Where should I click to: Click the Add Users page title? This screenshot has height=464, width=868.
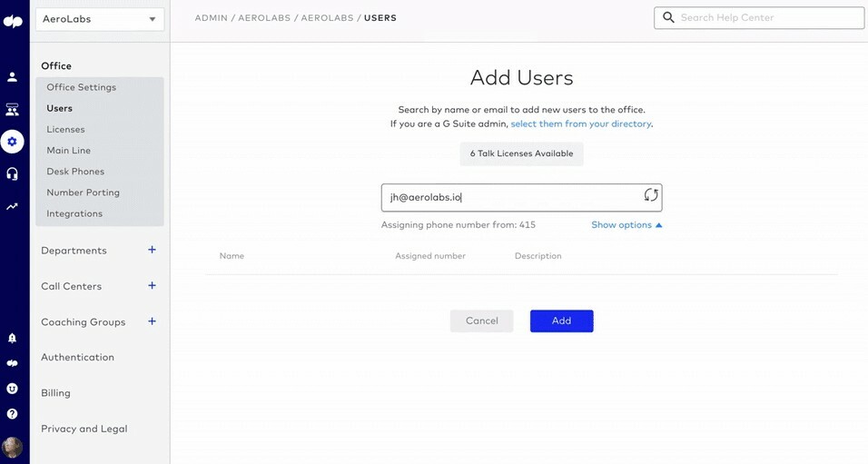coord(521,77)
